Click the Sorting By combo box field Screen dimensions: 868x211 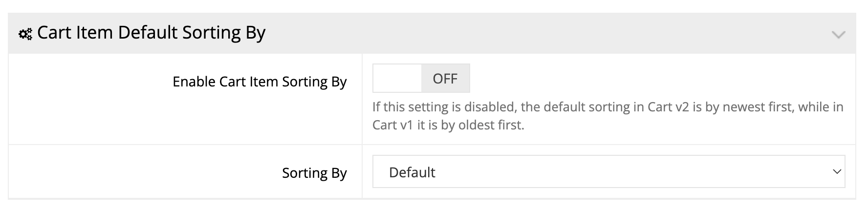(608, 172)
